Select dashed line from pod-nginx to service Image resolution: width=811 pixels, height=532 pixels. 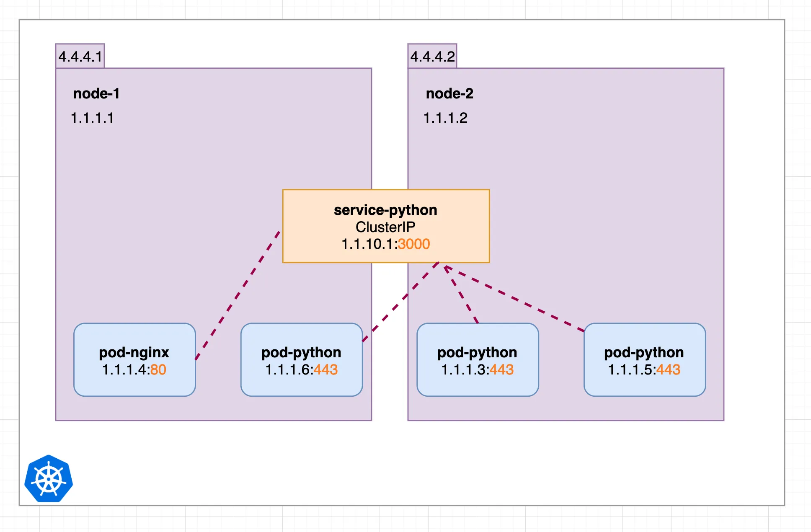coord(238,295)
